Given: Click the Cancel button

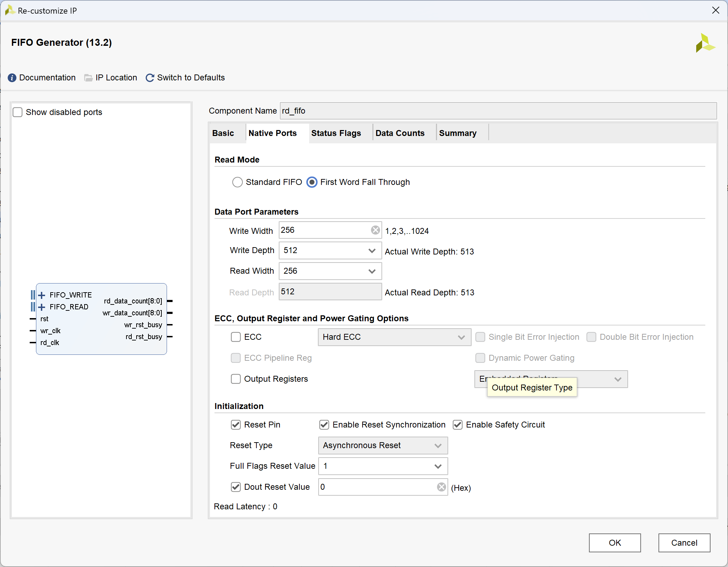Looking at the screenshot, I should click(684, 543).
